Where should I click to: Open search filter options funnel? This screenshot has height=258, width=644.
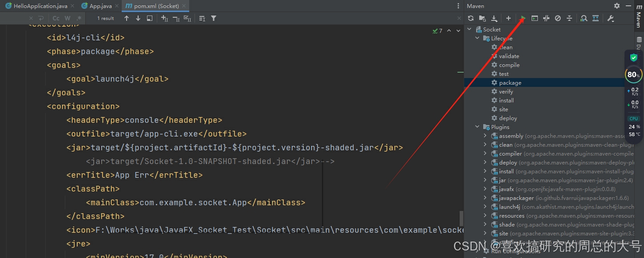(x=214, y=18)
